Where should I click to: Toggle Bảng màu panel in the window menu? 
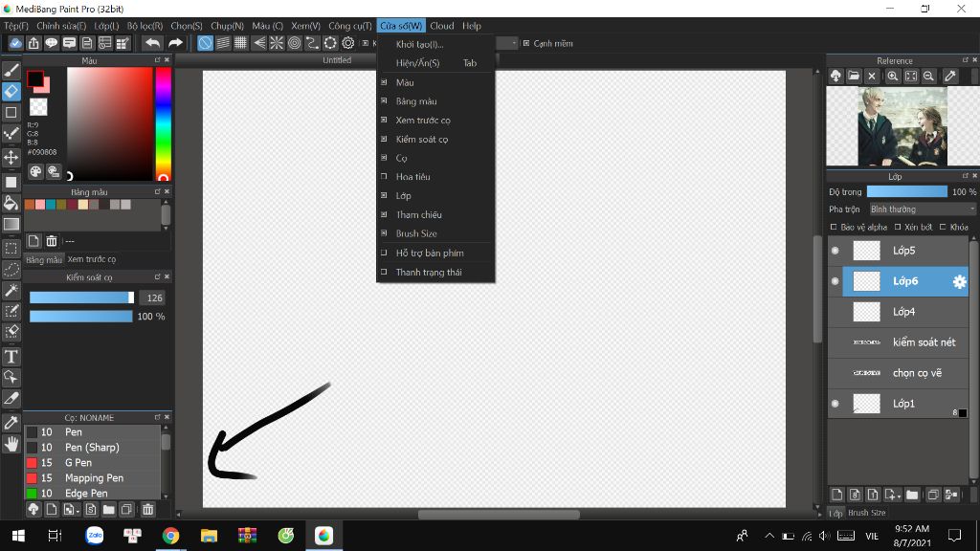[435, 101]
